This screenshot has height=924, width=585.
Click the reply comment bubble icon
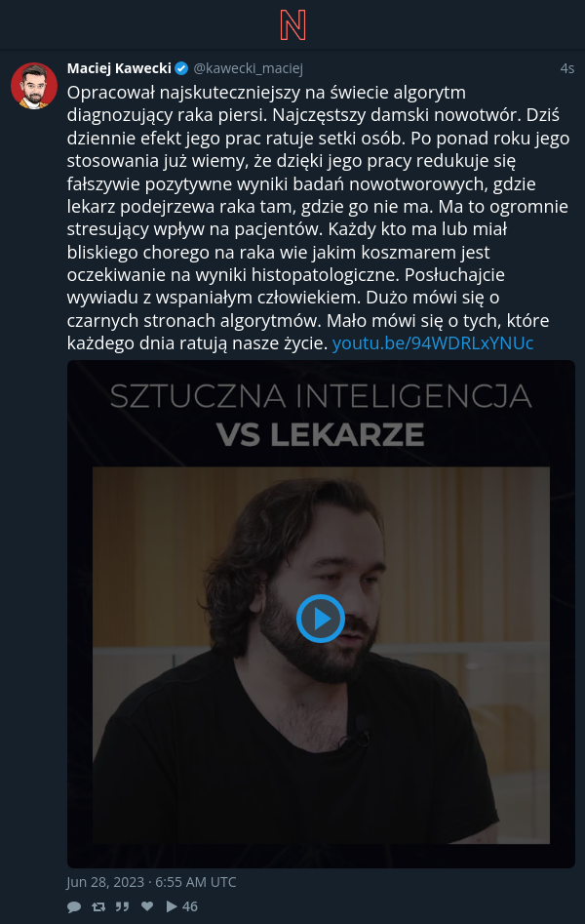74,906
